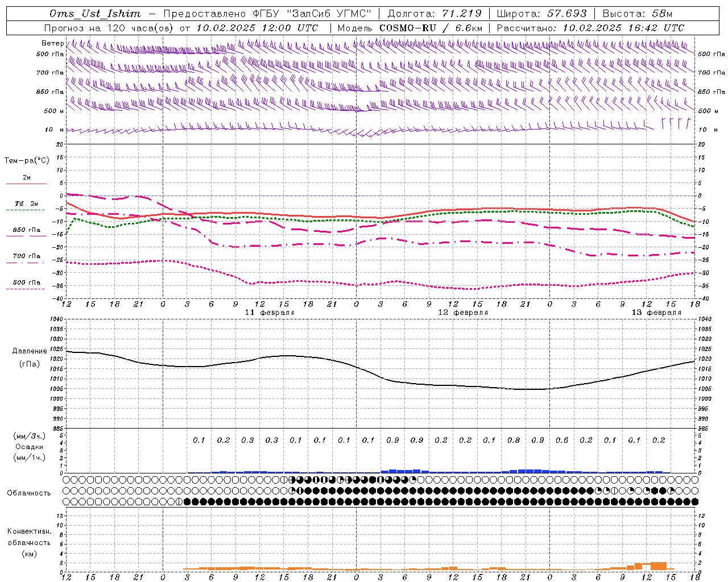The image size is (728, 582).
Task: Click the (км) unit of convective cloudiness
Action: click(30, 554)
